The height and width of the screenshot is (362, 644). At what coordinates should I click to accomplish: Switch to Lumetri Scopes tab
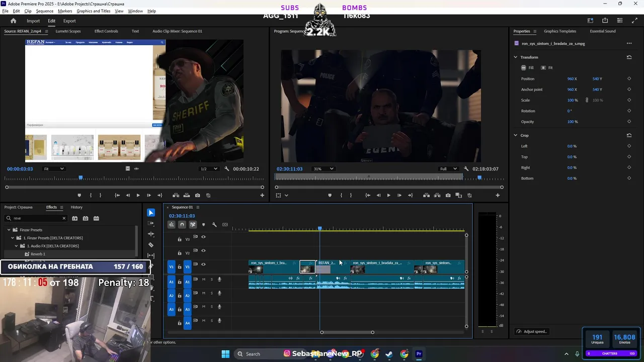click(x=68, y=31)
